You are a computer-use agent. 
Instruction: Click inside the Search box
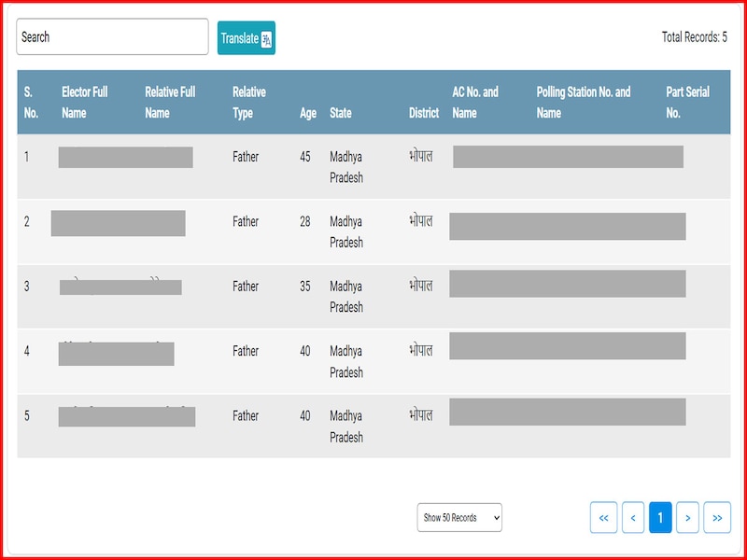point(112,38)
